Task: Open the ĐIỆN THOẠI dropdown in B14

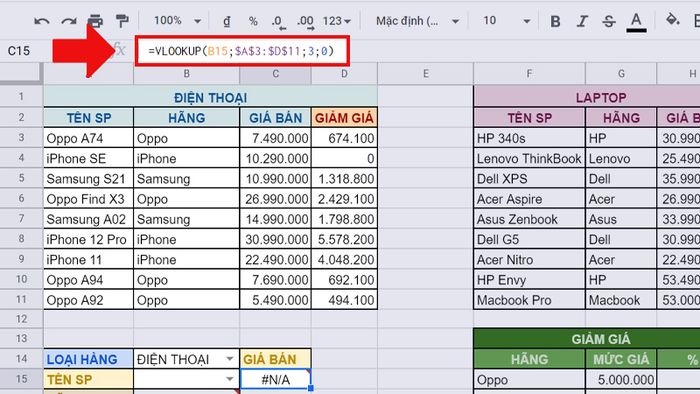Action: [229, 359]
